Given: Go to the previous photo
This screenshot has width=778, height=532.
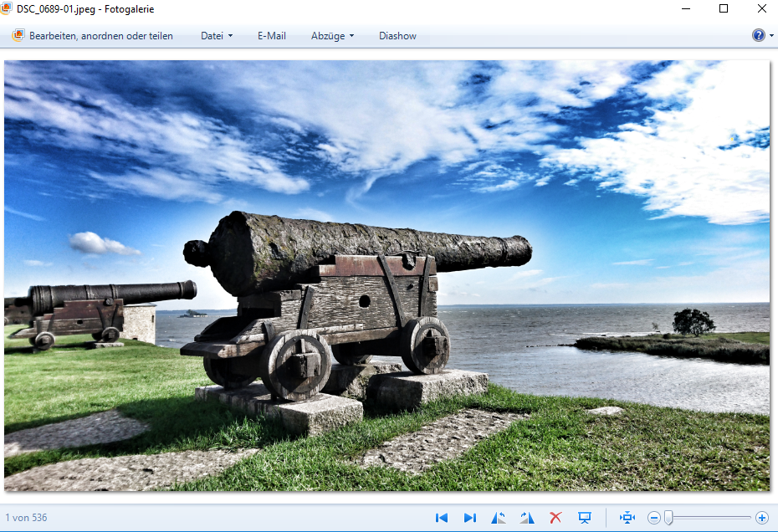Looking at the screenshot, I should [441, 518].
